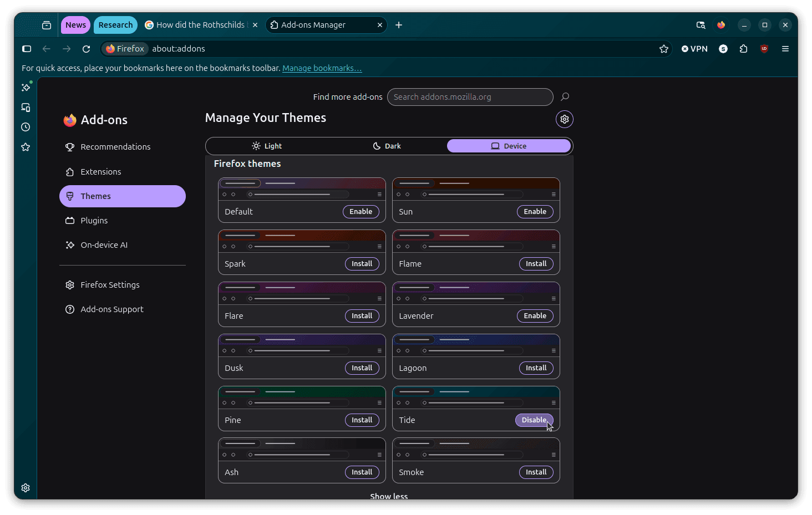Go forward one page
This screenshot has height=515, width=812.
(67, 49)
